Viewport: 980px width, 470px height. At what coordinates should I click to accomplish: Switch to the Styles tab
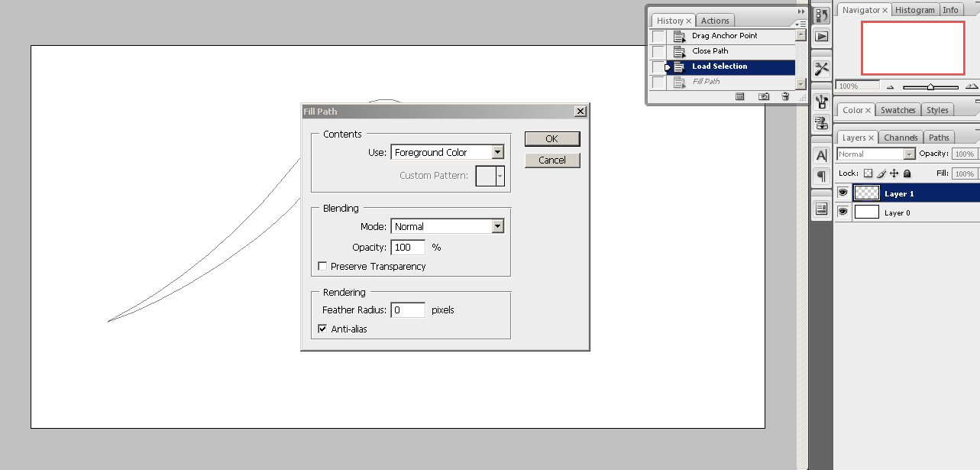[937, 110]
